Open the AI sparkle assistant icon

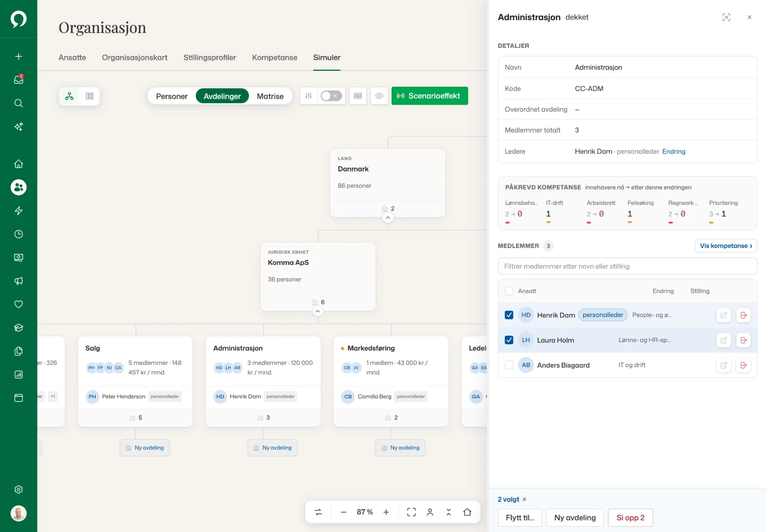pyautogui.click(x=19, y=126)
